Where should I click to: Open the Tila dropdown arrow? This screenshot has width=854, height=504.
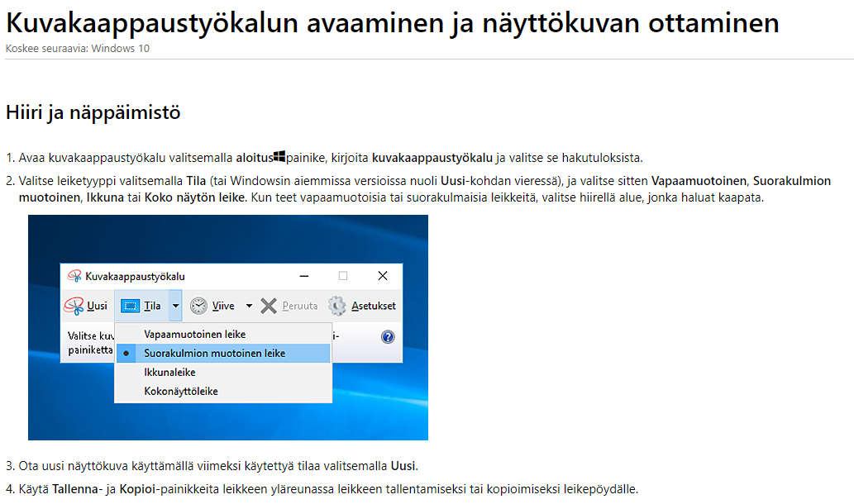175,306
